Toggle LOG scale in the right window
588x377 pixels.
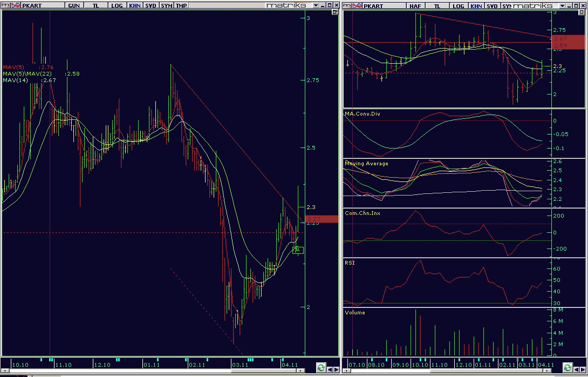pyautogui.click(x=459, y=6)
